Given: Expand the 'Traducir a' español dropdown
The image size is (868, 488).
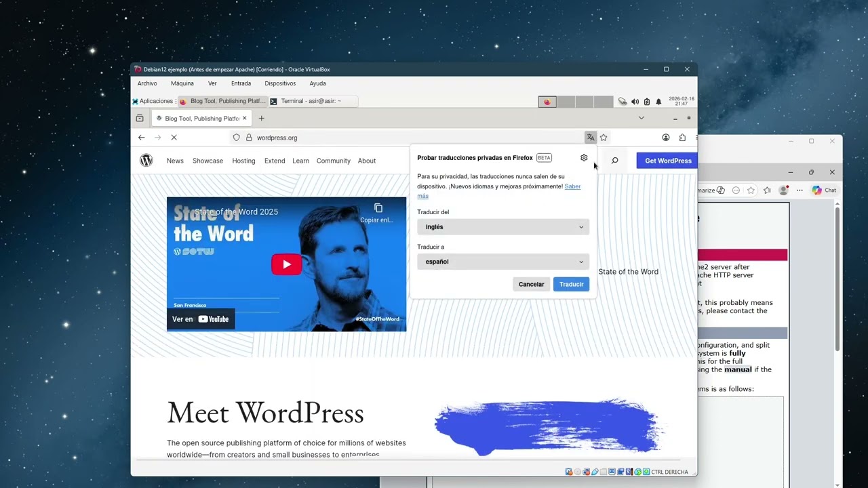Looking at the screenshot, I should (503, 262).
